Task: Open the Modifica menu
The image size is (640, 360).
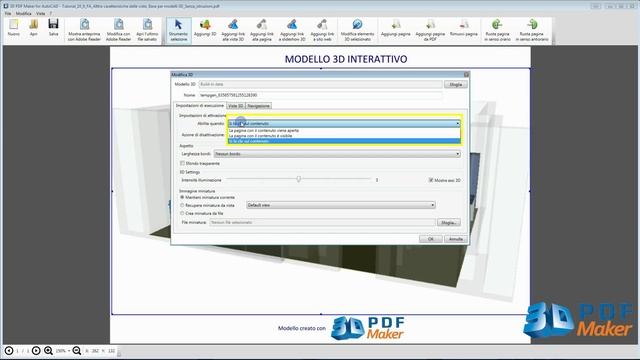Action: 24,13
